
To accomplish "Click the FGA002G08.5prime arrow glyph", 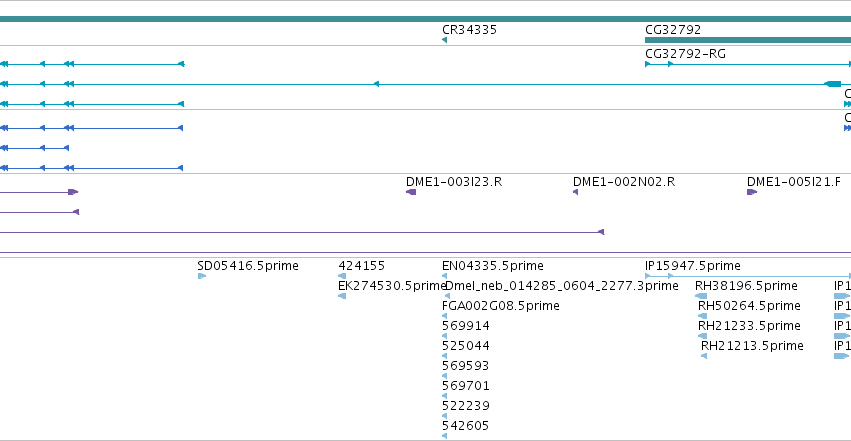I will [x=444, y=316].
